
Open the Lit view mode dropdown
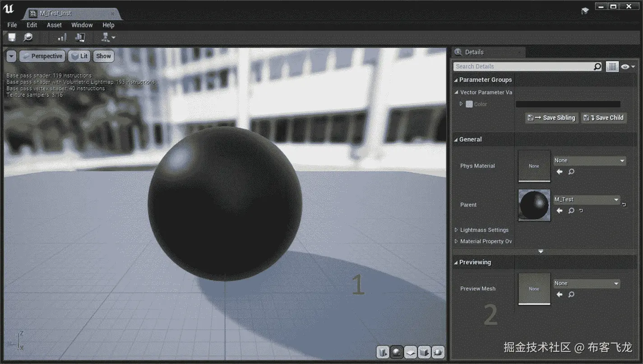(x=79, y=56)
